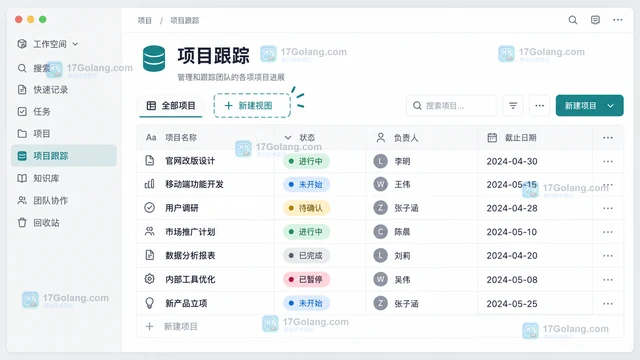This screenshot has width=640, height=360.
Task: Click date 2024-05-10 cell
Action: pyautogui.click(x=512, y=232)
